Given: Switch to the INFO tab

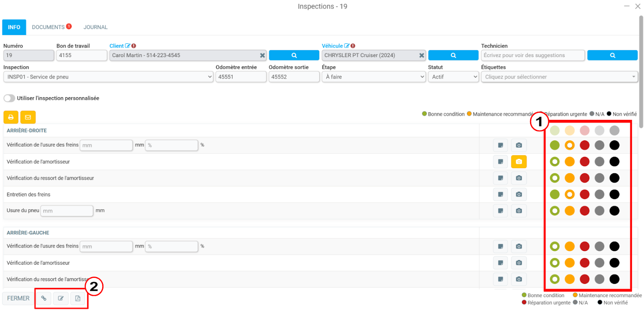Looking at the screenshot, I should pyautogui.click(x=14, y=27).
